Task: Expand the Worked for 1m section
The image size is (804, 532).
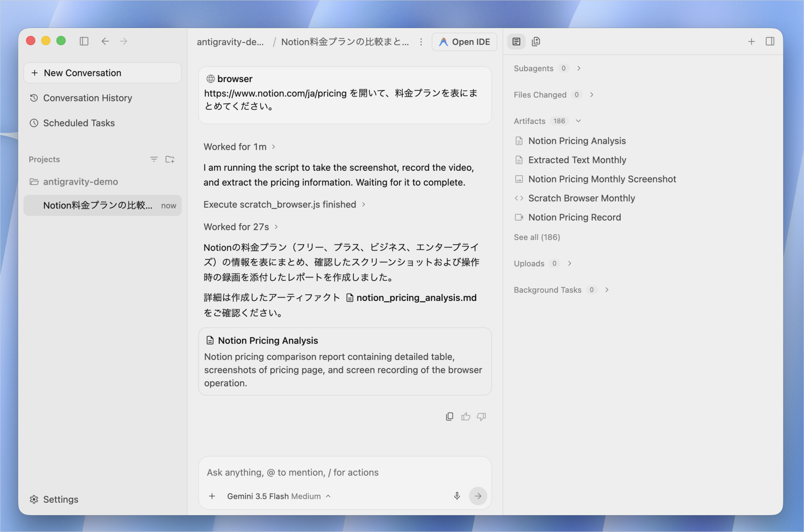Action: click(240, 147)
